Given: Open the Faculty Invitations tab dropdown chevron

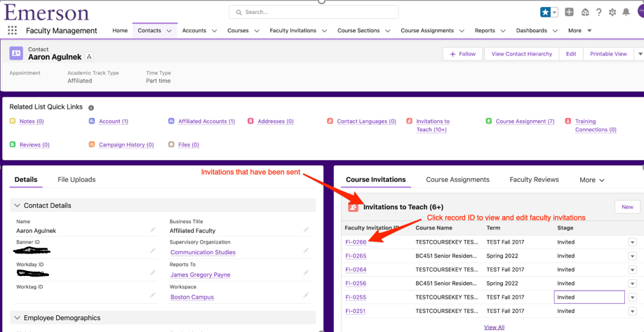Looking at the screenshot, I should pyautogui.click(x=325, y=31).
